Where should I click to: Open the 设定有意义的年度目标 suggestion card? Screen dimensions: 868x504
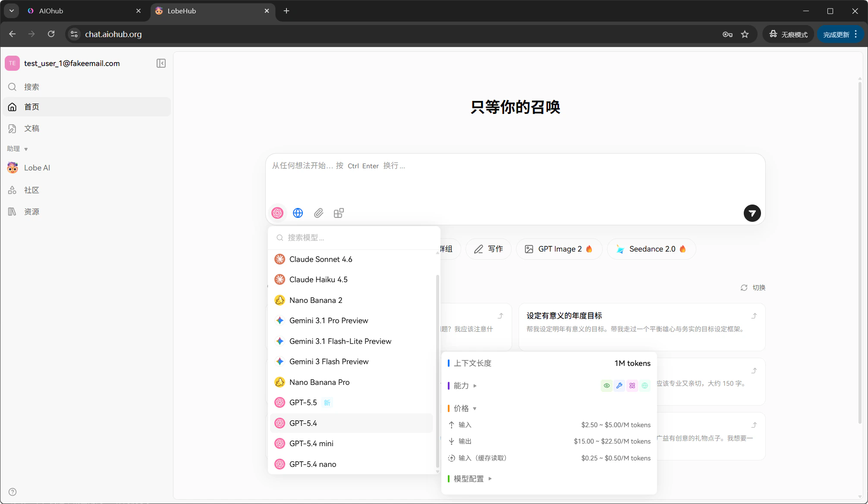642,327
